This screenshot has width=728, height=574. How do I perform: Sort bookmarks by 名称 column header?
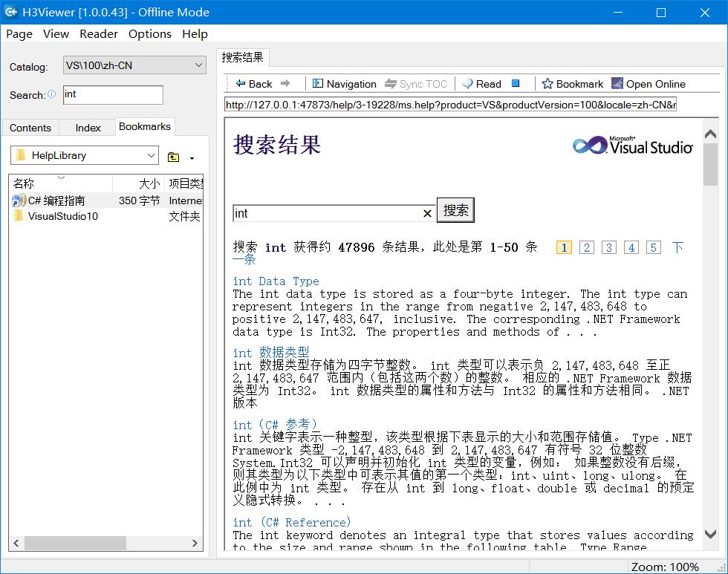[61, 183]
